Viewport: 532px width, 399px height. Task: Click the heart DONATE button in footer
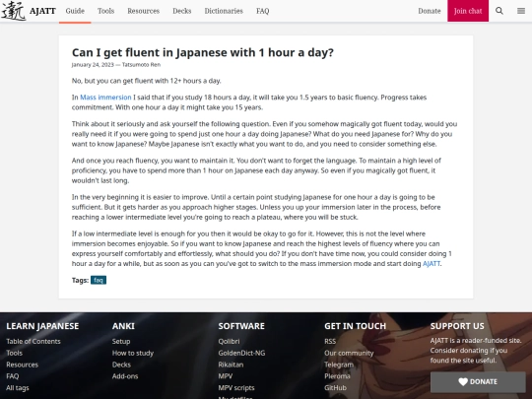pos(478,381)
